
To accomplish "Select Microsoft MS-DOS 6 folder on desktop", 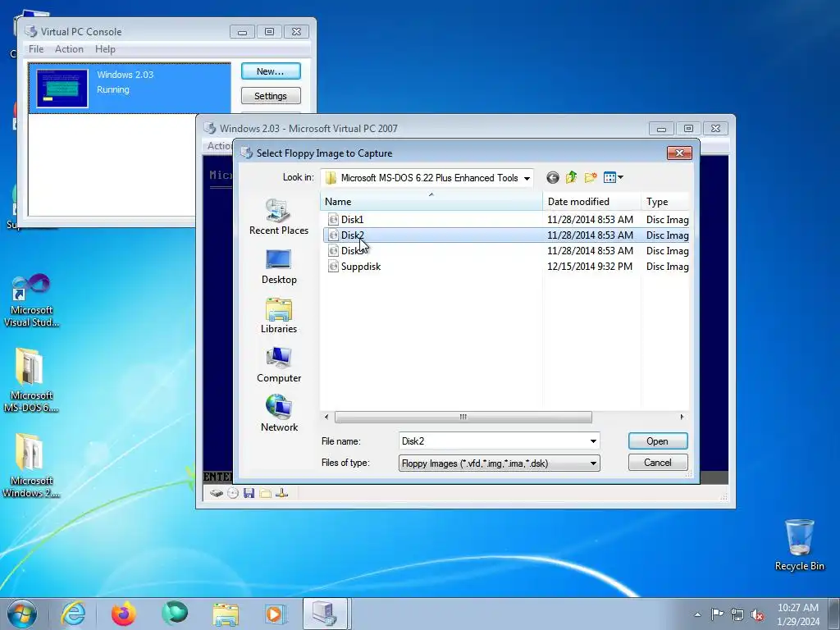I will 31,381.
